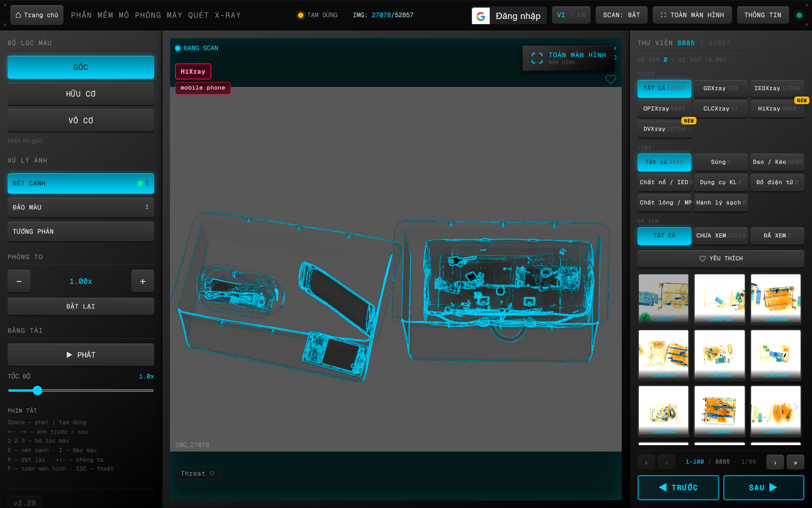
Task: Select HỮU CƠ color filter
Action: click(81, 94)
